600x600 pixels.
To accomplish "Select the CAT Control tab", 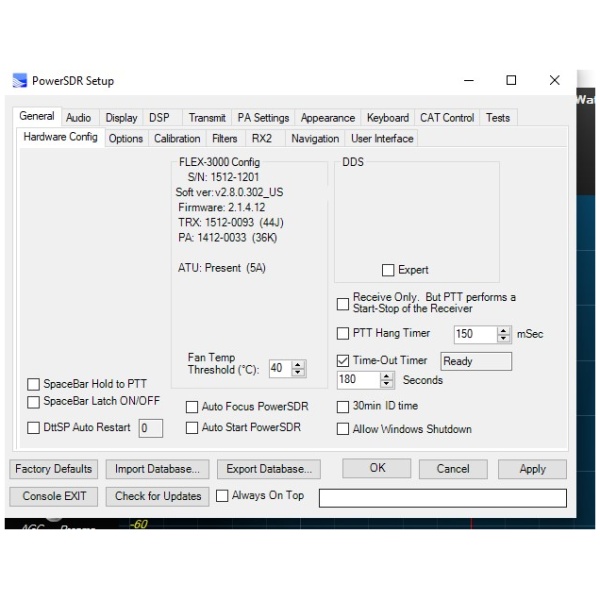I will point(447,118).
